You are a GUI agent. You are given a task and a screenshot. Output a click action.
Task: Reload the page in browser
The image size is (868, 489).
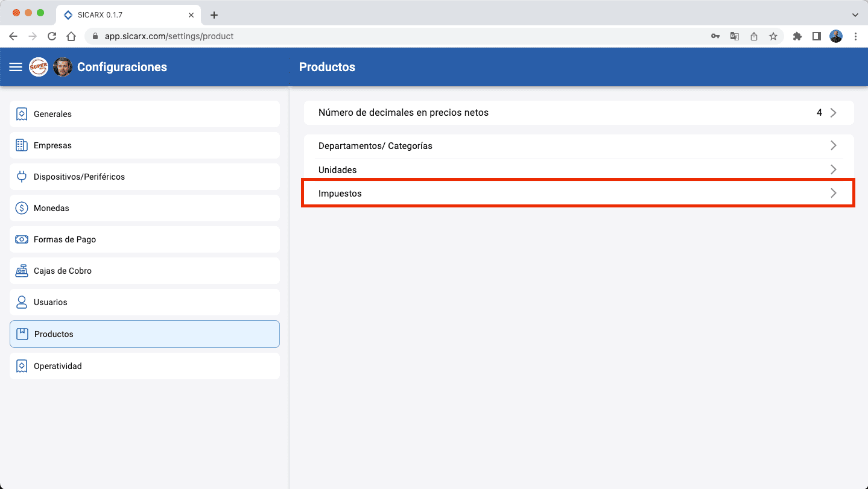[52, 36]
